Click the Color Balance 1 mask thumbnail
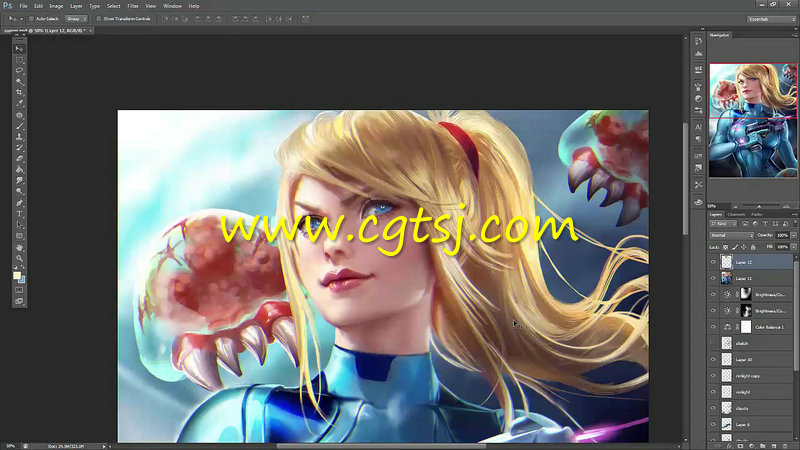This screenshot has width=800, height=450. 746,327
